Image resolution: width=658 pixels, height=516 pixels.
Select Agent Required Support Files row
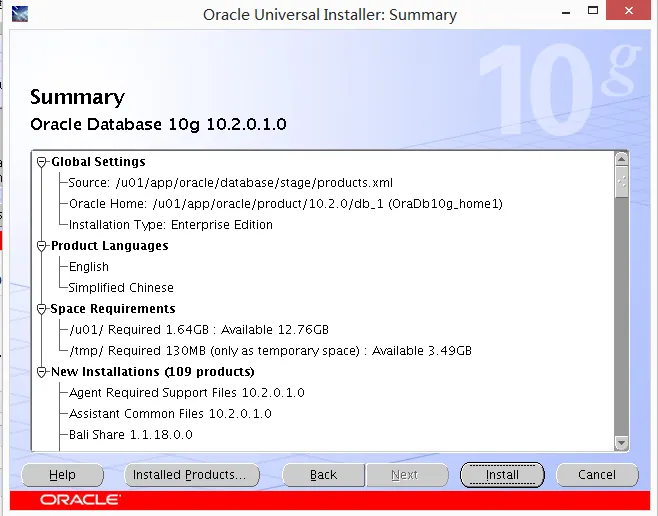click(x=186, y=393)
